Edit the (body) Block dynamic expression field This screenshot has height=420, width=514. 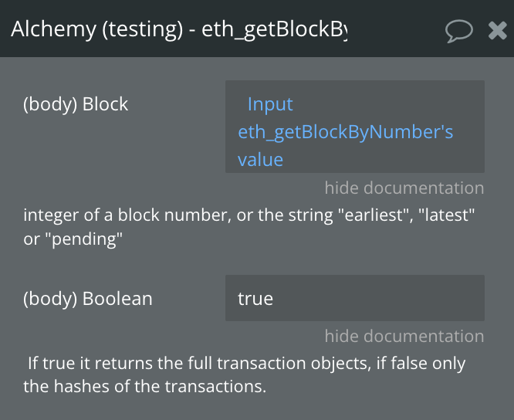point(355,127)
